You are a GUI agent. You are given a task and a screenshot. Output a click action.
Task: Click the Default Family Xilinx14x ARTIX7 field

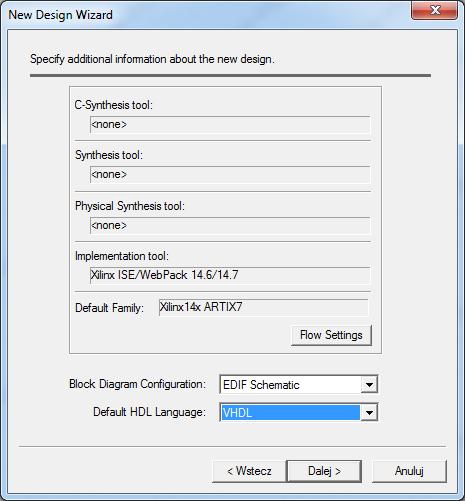pyautogui.click(x=264, y=307)
